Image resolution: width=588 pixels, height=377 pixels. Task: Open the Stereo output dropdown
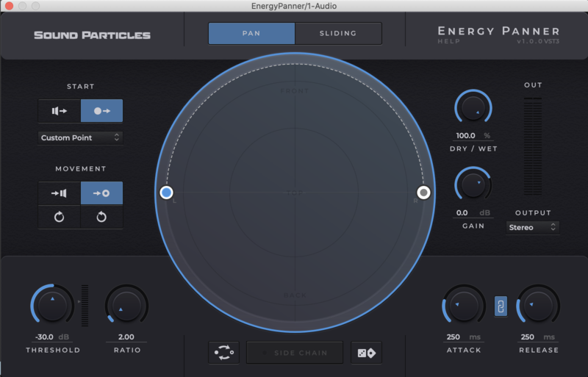coord(532,228)
